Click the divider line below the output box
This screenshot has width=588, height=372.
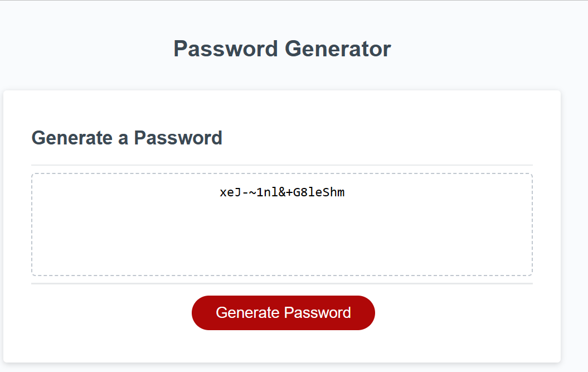point(282,284)
